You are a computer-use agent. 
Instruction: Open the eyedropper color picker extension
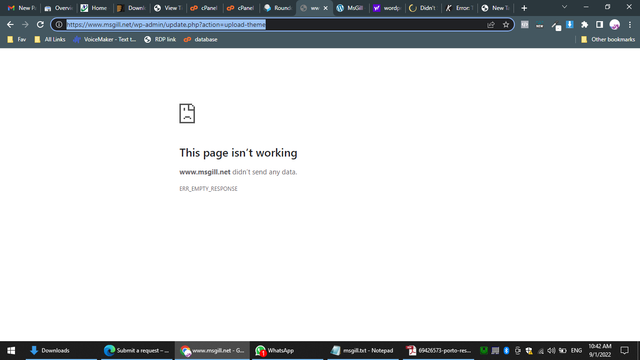pyautogui.click(x=556, y=25)
